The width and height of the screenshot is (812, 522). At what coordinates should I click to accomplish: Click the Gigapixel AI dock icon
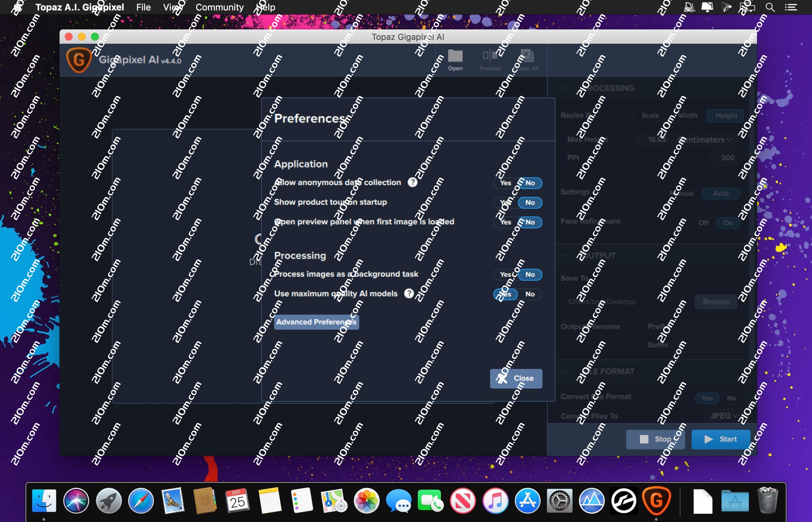656,501
